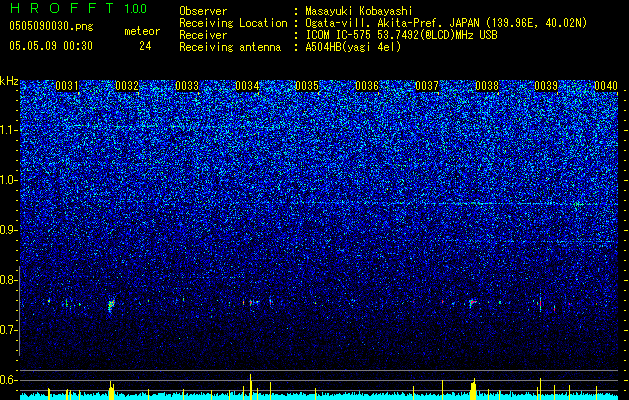This screenshot has width=629, height=400.
Task: Click the 0040 time marker
Action: (x=606, y=86)
